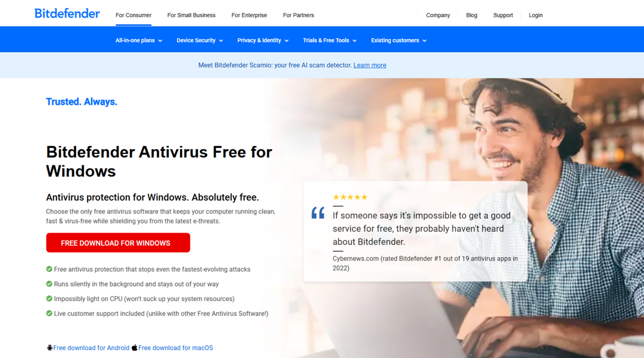Expand the Privacy & Identity menu
This screenshot has height=358, width=644.
tap(263, 40)
